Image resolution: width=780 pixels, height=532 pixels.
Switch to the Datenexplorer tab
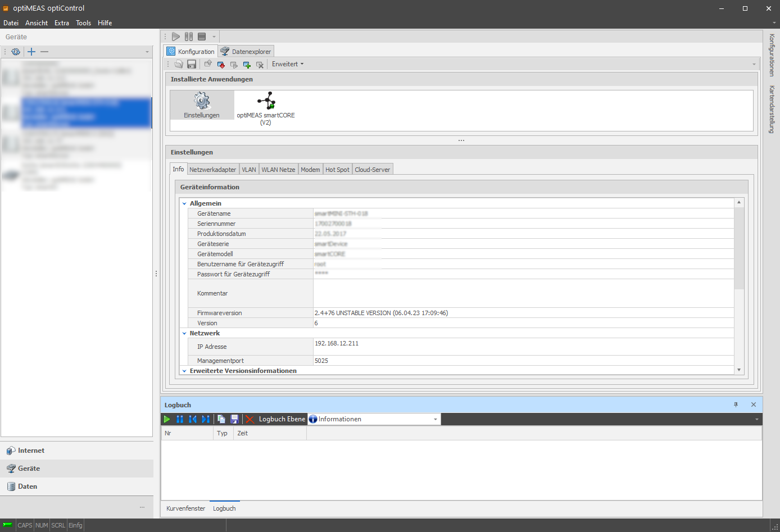click(246, 51)
